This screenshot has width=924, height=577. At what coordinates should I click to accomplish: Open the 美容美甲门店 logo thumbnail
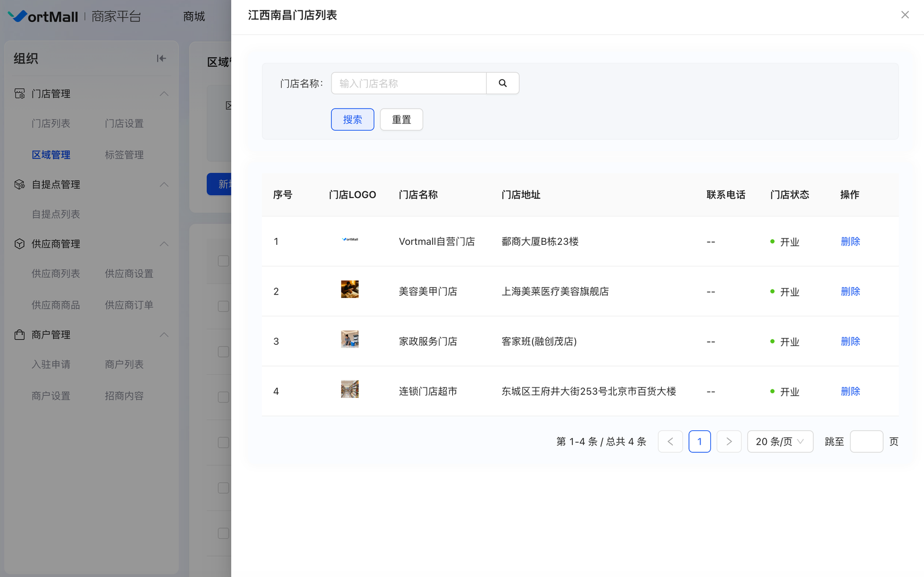click(x=349, y=289)
